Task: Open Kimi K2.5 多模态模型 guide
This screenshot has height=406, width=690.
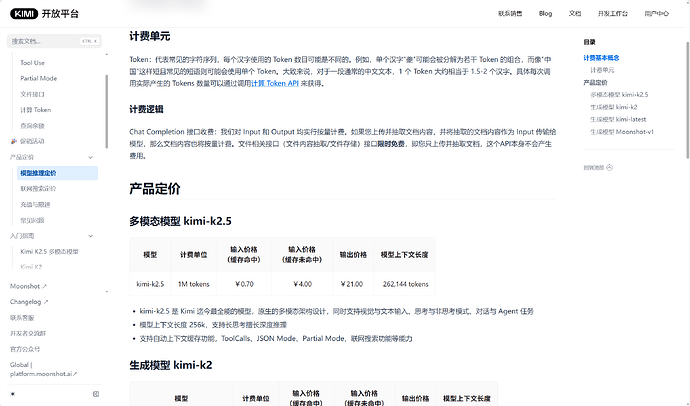Action: coord(49,252)
